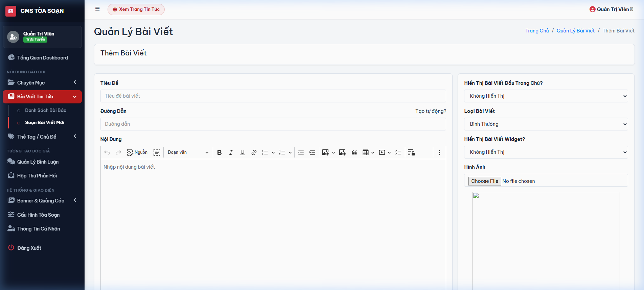Follow the Trang Chủ breadcrumb link
The width and height of the screenshot is (644, 290).
click(537, 31)
